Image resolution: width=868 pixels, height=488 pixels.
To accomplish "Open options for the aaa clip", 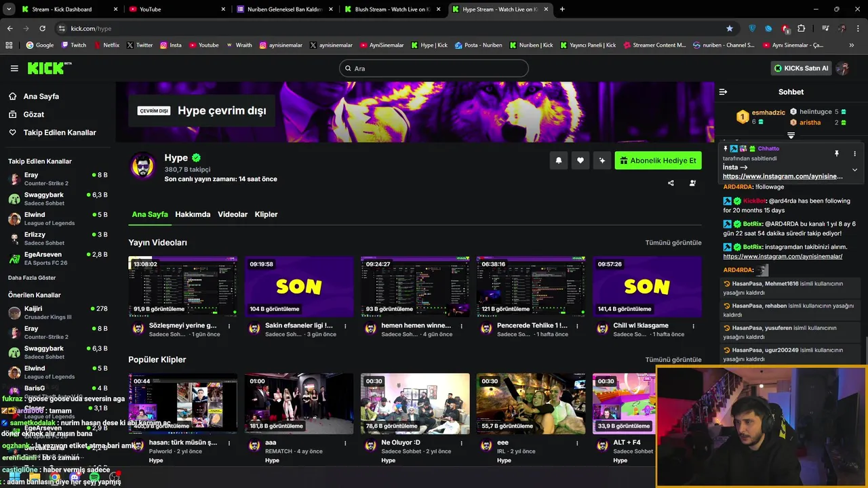I will pos(345,443).
